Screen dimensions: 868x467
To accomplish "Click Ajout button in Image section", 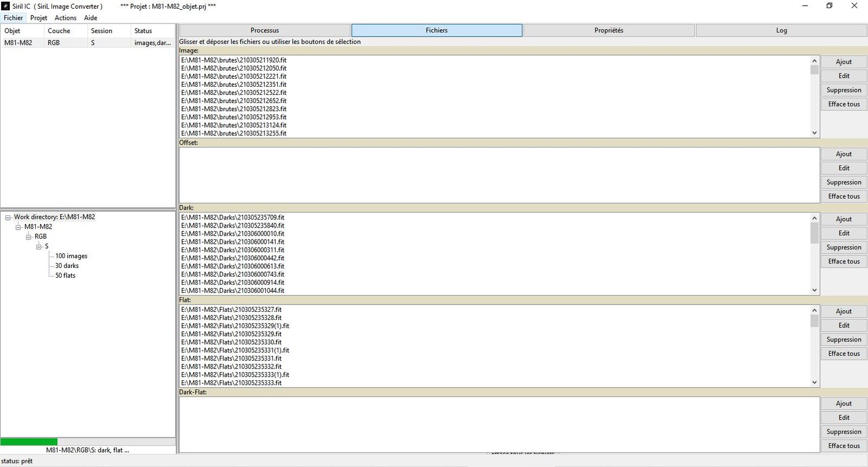I will [x=844, y=62].
